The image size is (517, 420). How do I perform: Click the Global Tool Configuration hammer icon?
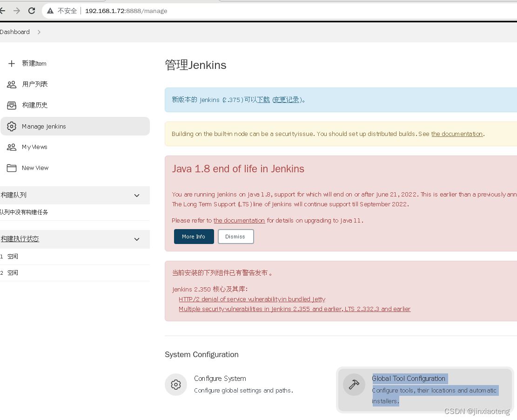pyautogui.click(x=354, y=384)
